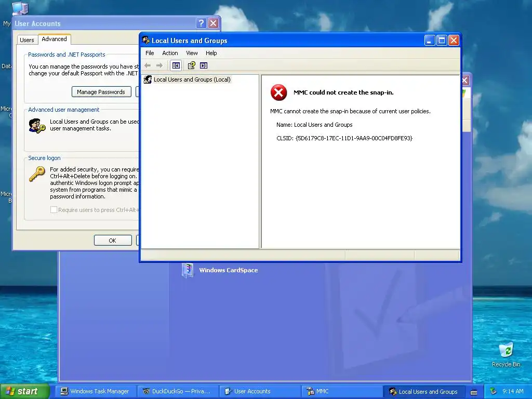Close the Local Users and Groups window
532x399 pixels.
(454, 41)
